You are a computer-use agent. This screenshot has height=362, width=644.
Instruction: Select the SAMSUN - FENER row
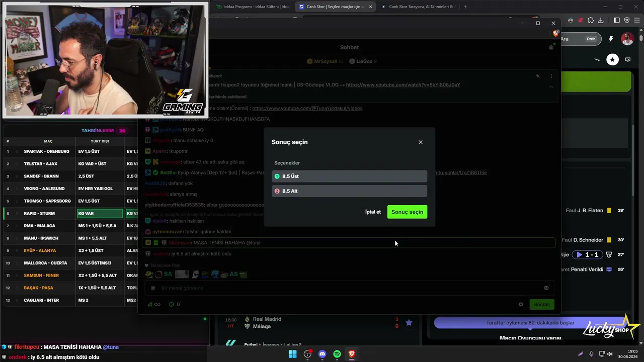click(70, 276)
